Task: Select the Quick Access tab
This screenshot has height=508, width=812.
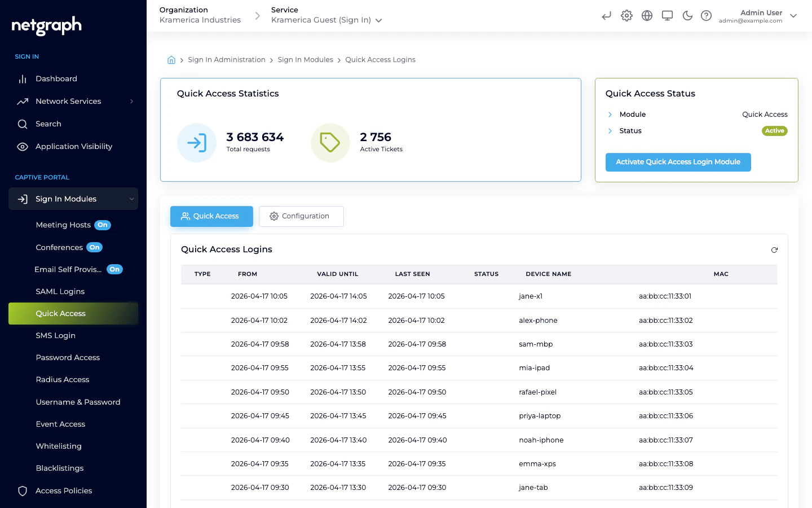Action: point(211,216)
